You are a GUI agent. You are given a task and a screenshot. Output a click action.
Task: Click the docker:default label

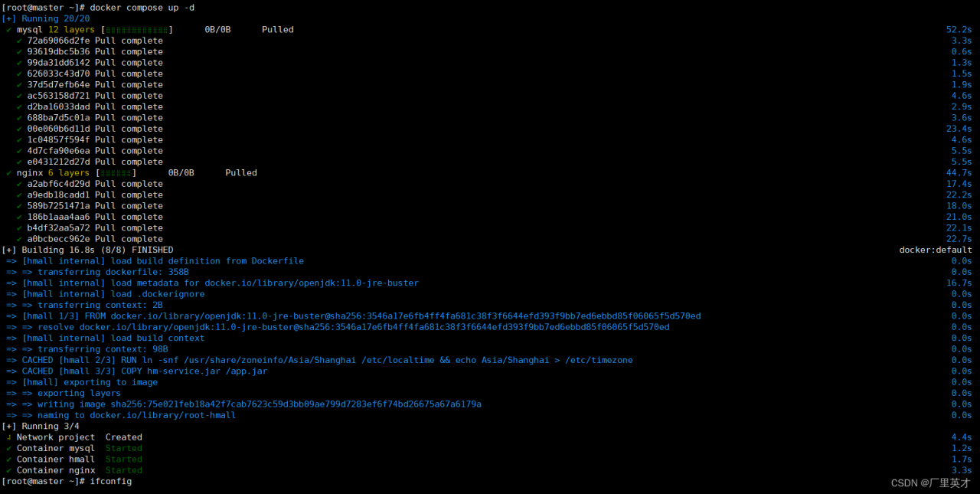(936, 250)
